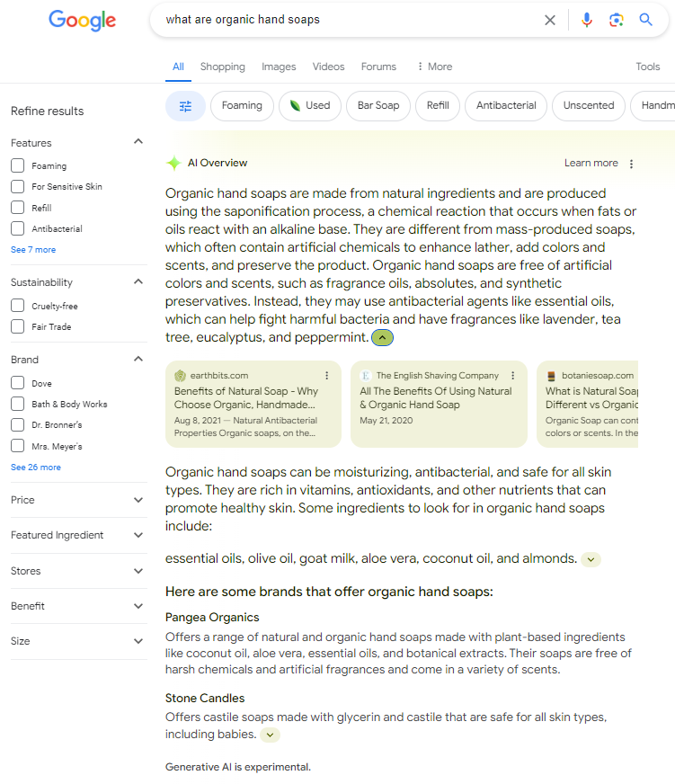Click the Google logo
Screen dimensions: 675x784
click(x=82, y=20)
